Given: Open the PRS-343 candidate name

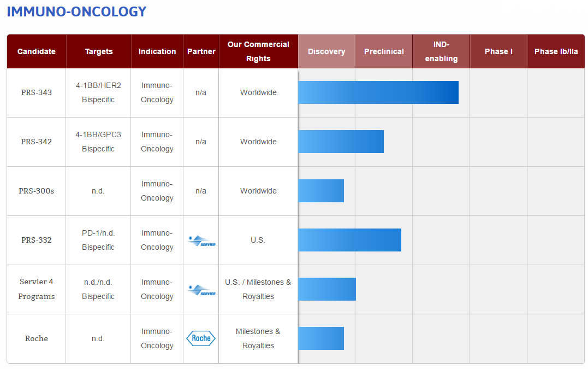Looking at the screenshot, I should [x=37, y=92].
